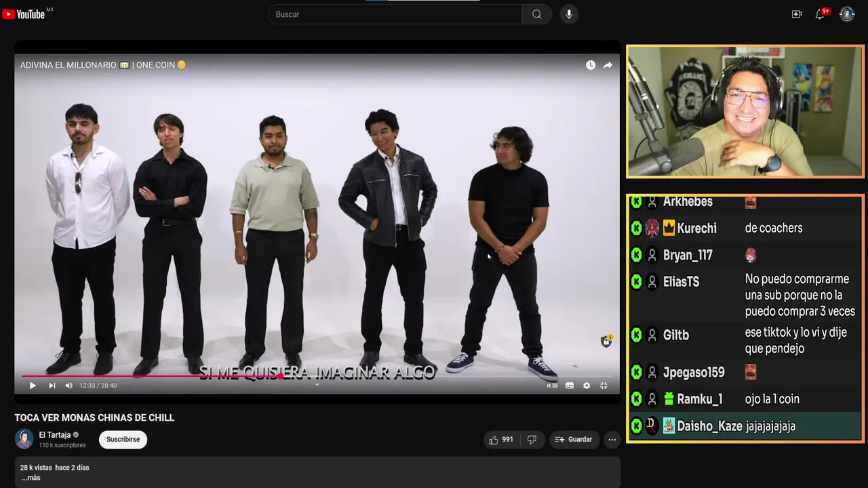Click the emote in Jpegaso159's message

(751, 372)
